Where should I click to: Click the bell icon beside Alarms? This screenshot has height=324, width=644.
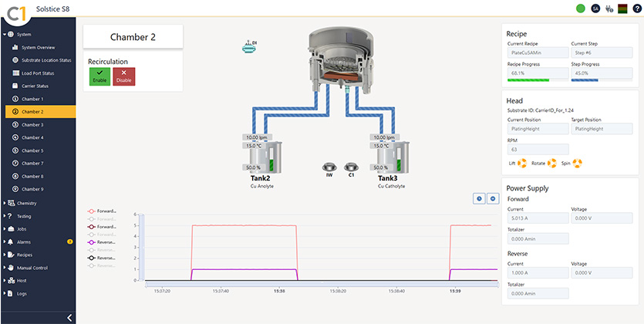pos(11,242)
